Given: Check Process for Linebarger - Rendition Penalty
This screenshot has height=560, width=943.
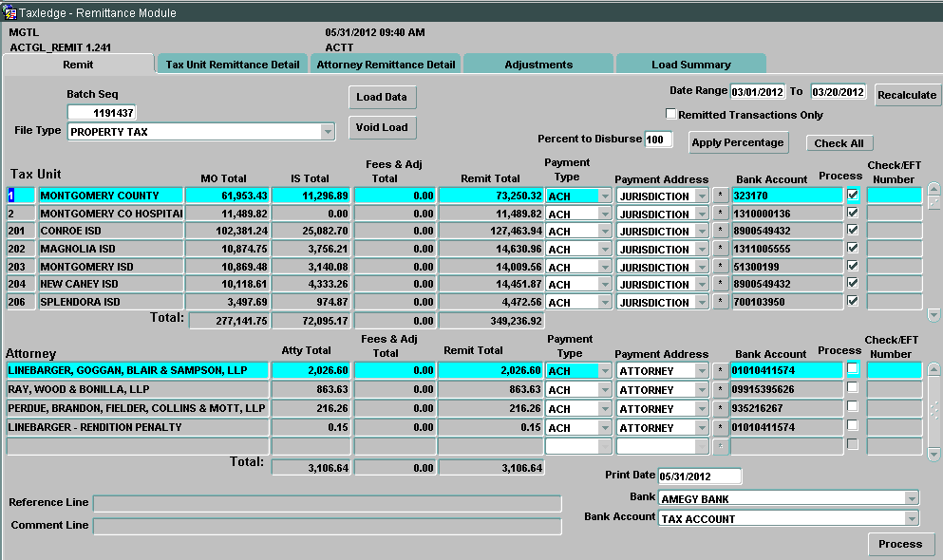Looking at the screenshot, I should (852, 425).
